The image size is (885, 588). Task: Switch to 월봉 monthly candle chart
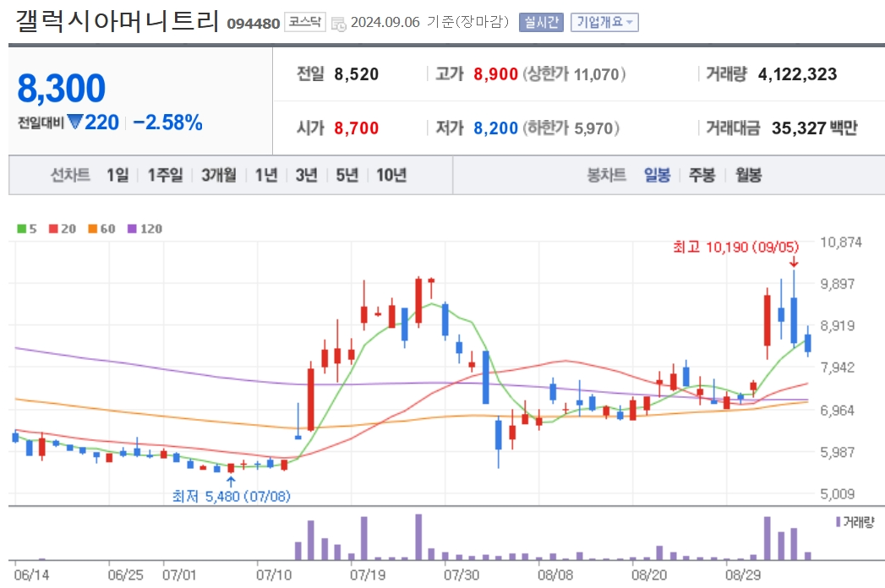[x=748, y=175]
